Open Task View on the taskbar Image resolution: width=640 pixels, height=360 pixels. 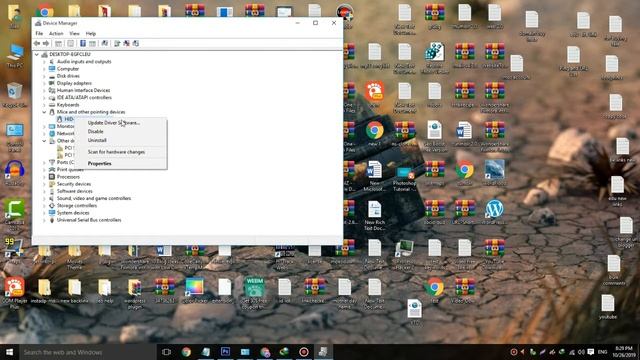pyautogui.click(x=166, y=352)
